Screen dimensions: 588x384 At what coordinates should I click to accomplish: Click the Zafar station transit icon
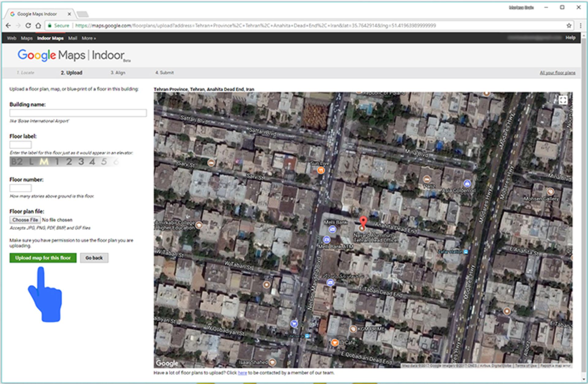point(466,252)
